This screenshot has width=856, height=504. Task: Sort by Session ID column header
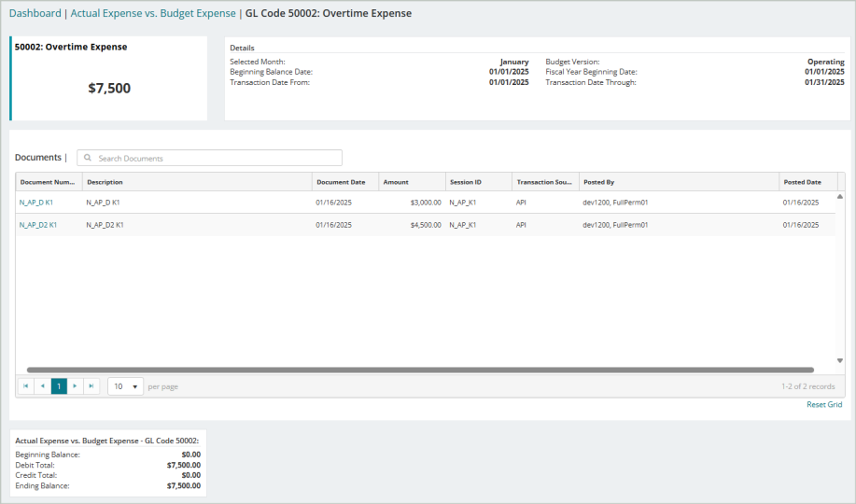click(x=478, y=182)
